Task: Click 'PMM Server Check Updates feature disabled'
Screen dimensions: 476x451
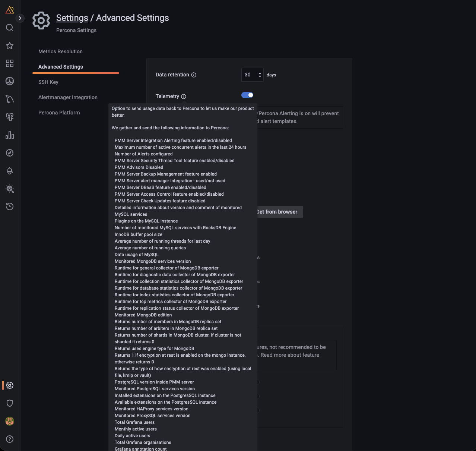Action: click(160, 201)
